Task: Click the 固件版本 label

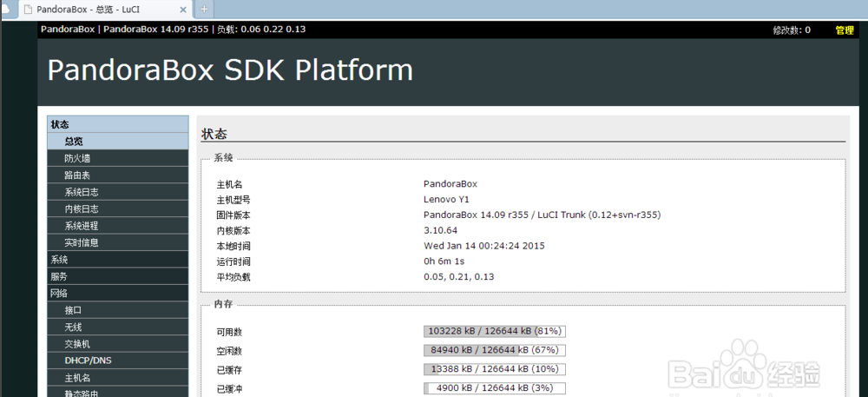Action: click(x=233, y=215)
